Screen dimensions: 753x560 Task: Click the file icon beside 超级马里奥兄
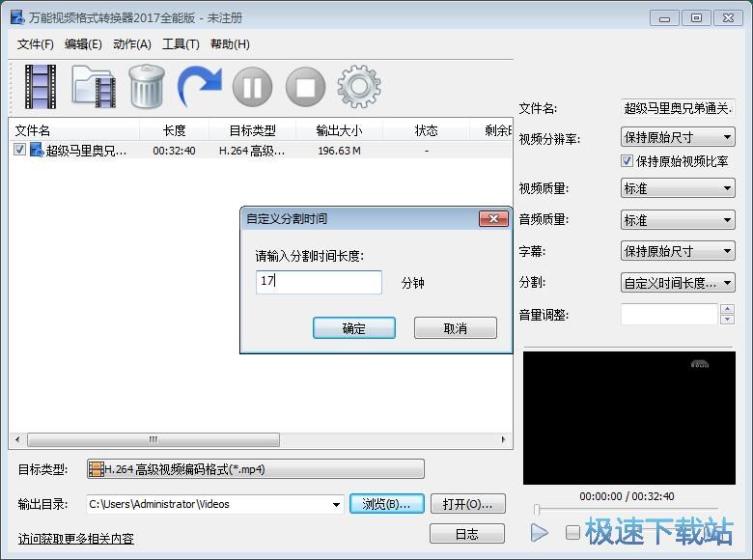(37, 150)
